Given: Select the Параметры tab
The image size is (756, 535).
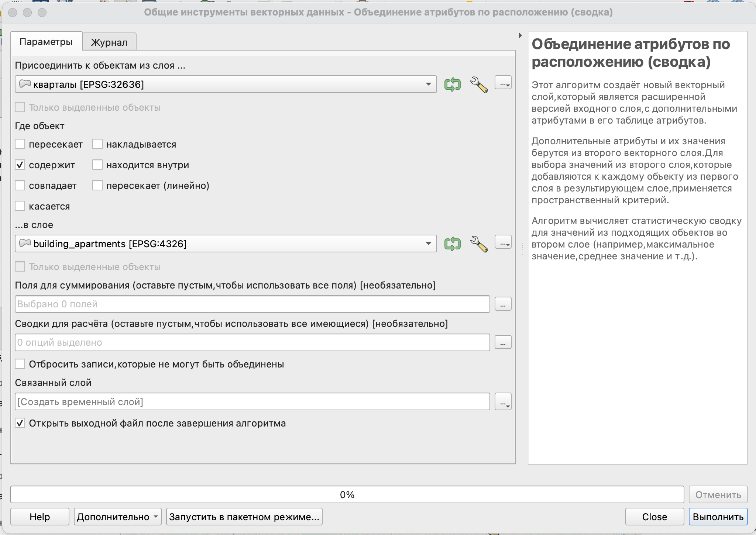Looking at the screenshot, I should coord(46,42).
